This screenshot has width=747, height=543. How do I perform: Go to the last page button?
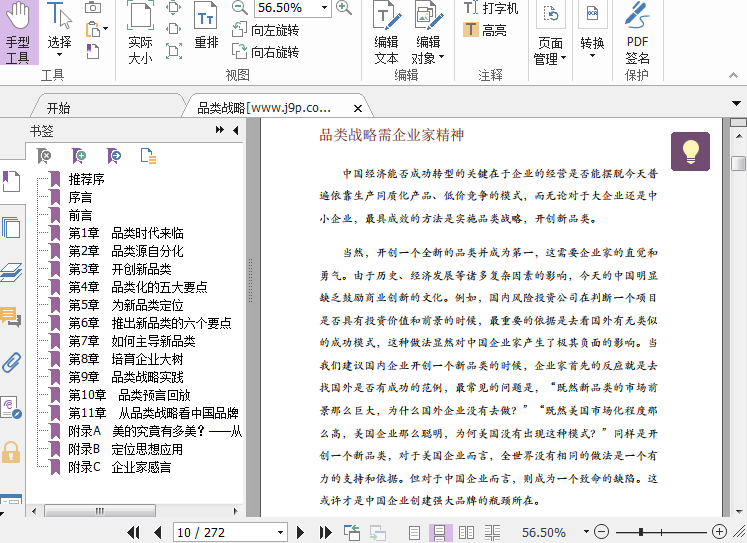click(x=325, y=532)
